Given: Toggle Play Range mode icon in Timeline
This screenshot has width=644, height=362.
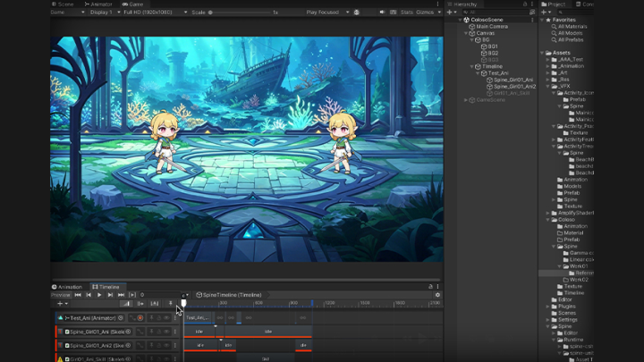Looking at the screenshot, I should (132, 295).
